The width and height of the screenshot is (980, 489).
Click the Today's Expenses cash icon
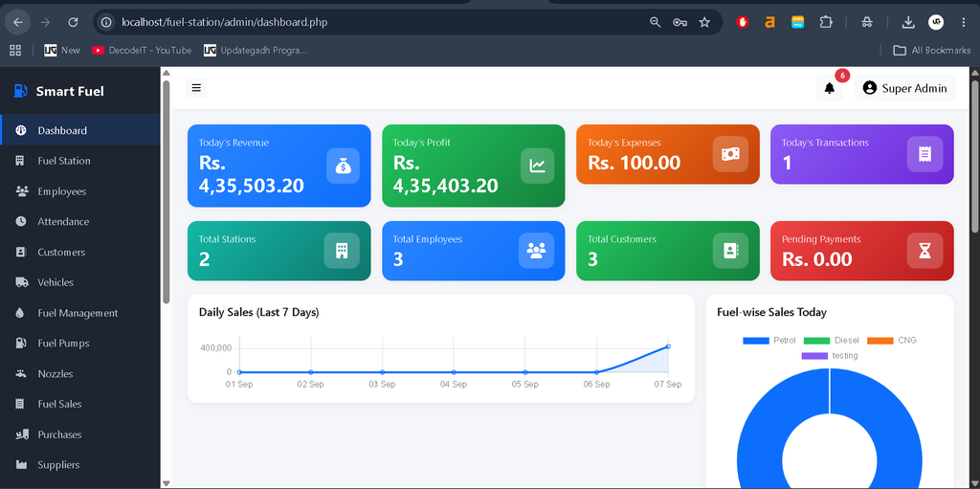730,154
